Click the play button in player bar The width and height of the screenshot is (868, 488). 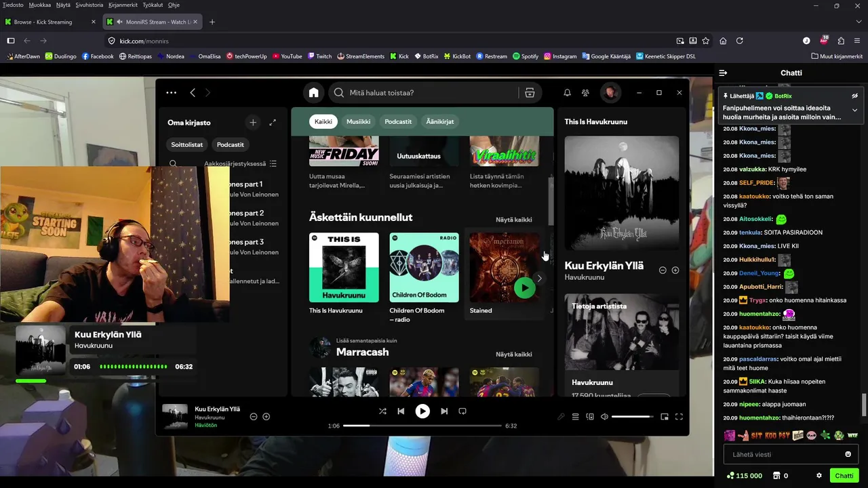pyautogui.click(x=422, y=411)
